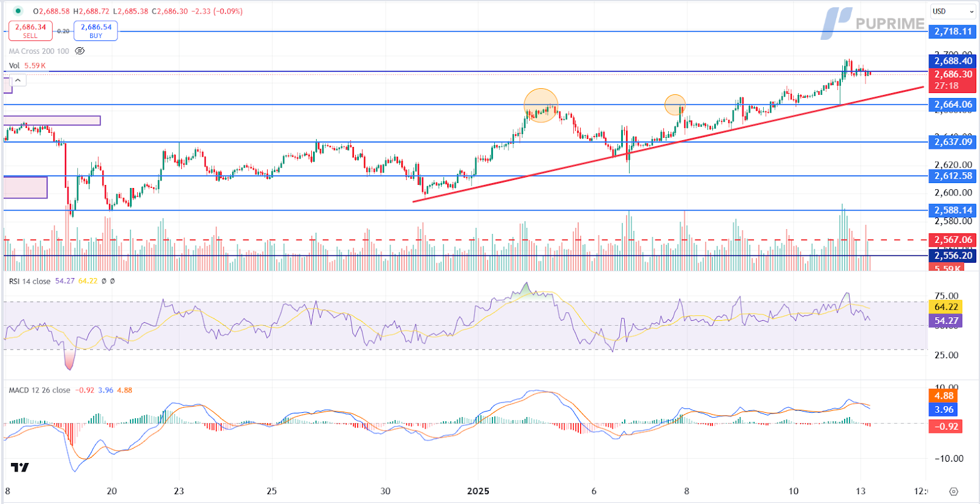The height and width of the screenshot is (504, 980).
Task: Click the date label 13 on time axis
Action: [x=861, y=491]
